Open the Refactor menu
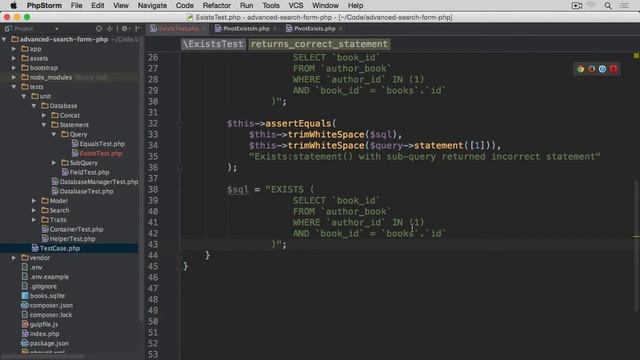The image size is (640, 360). coord(217,5)
